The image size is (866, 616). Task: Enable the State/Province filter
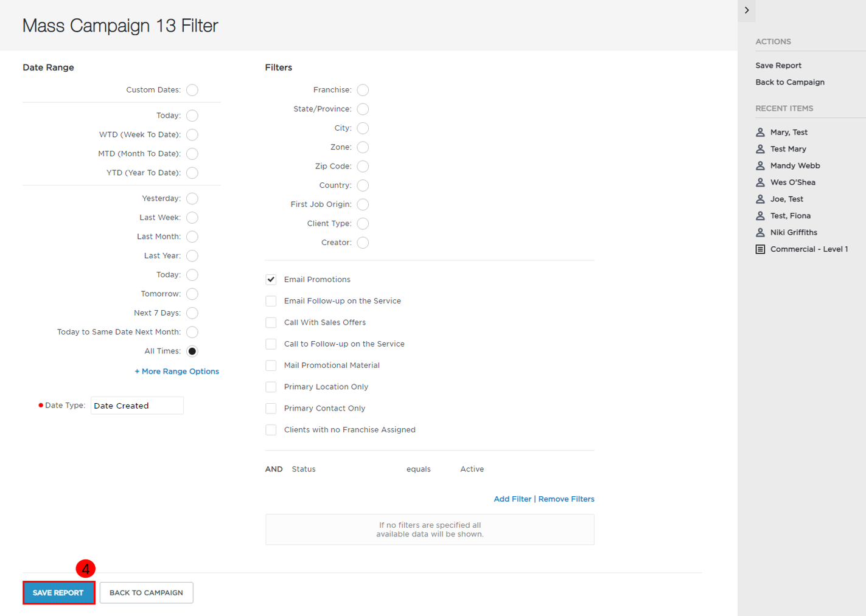pos(363,109)
